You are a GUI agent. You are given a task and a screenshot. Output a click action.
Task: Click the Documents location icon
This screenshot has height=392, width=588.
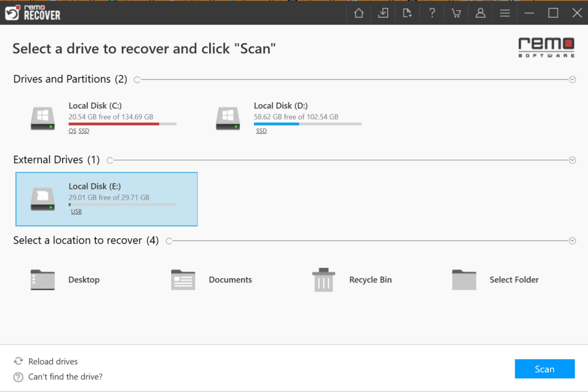click(183, 280)
